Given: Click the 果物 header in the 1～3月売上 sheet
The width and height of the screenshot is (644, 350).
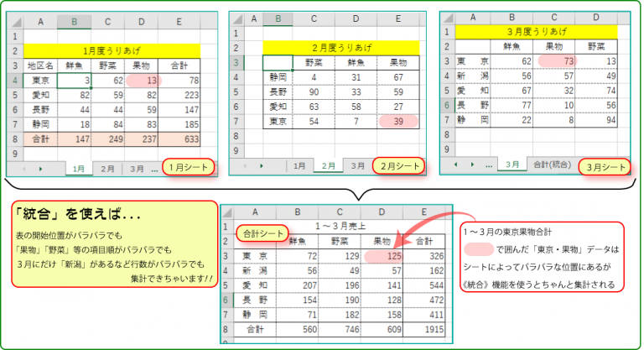Looking at the screenshot, I should [x=382, y=241].
